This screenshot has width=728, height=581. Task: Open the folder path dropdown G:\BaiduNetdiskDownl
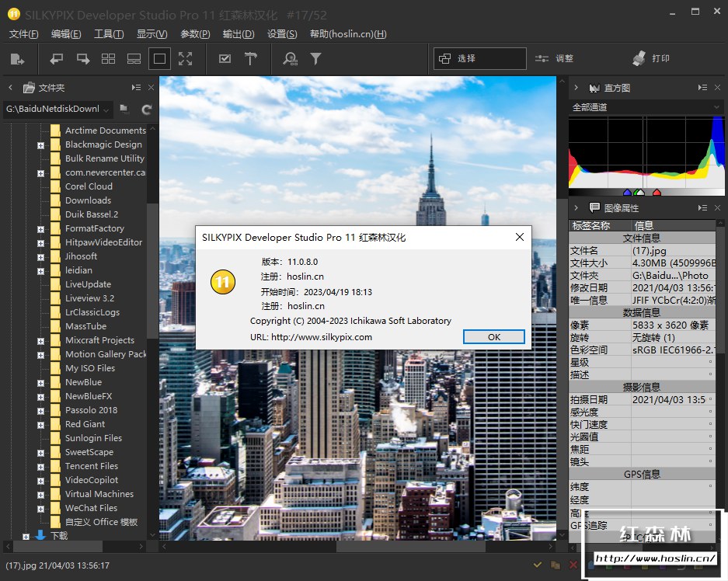[58, 110]
